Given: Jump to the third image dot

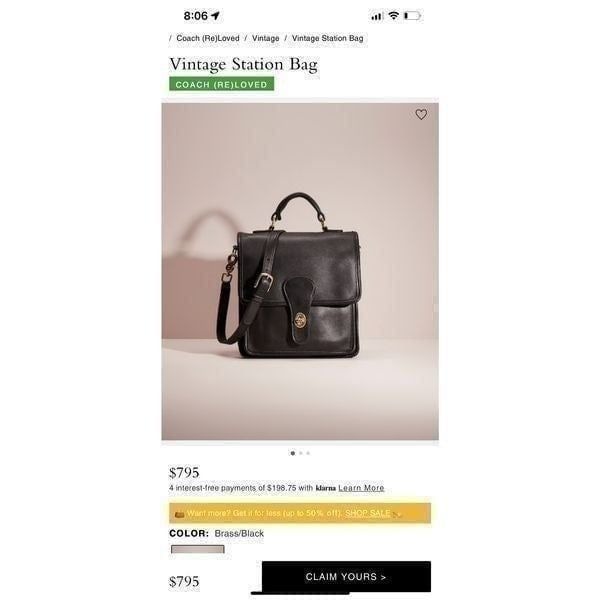Looking at the screenshot, I should [308, 453].
